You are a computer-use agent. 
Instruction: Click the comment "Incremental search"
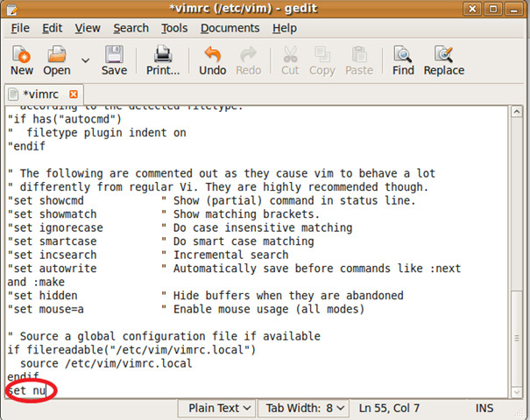tap(231, 255)
